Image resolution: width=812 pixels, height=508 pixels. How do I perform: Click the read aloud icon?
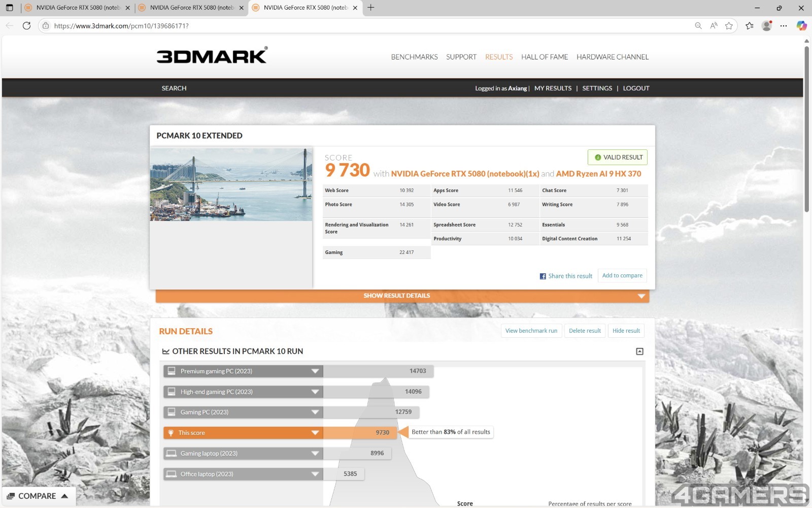[x=714, y=25]
